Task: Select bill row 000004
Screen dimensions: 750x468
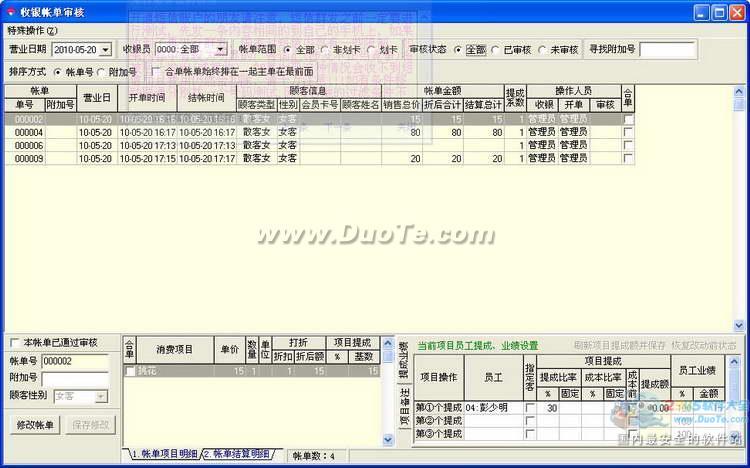Action: (x=28, y=132)
